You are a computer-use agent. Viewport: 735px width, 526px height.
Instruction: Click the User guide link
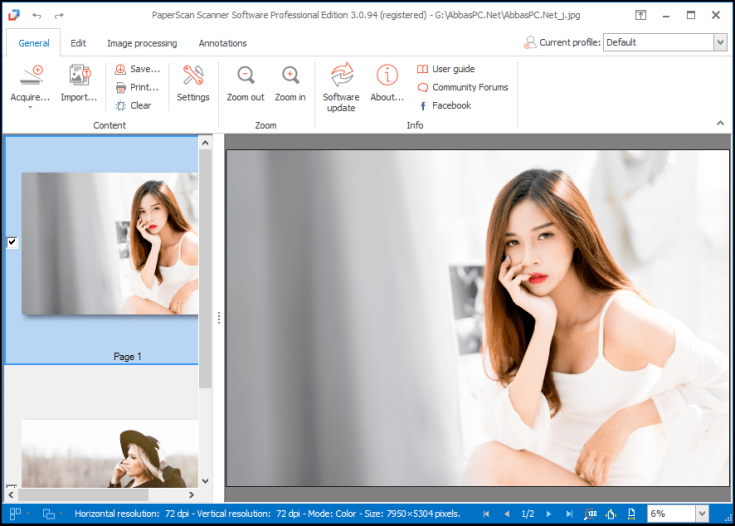click(x=445, y=69)
